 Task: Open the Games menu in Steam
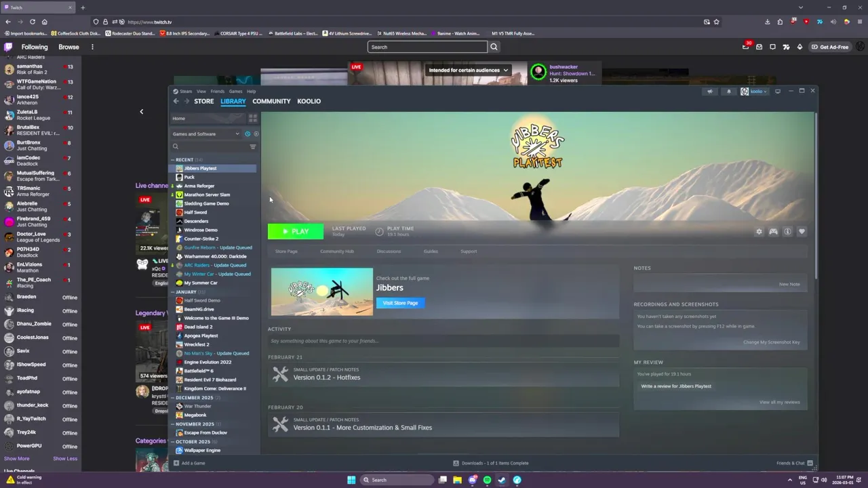pyautogui.click(x=235, y=91)
